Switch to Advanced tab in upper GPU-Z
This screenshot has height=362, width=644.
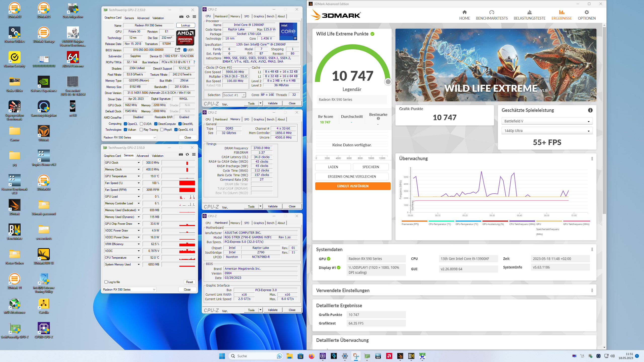click(143, 18)
